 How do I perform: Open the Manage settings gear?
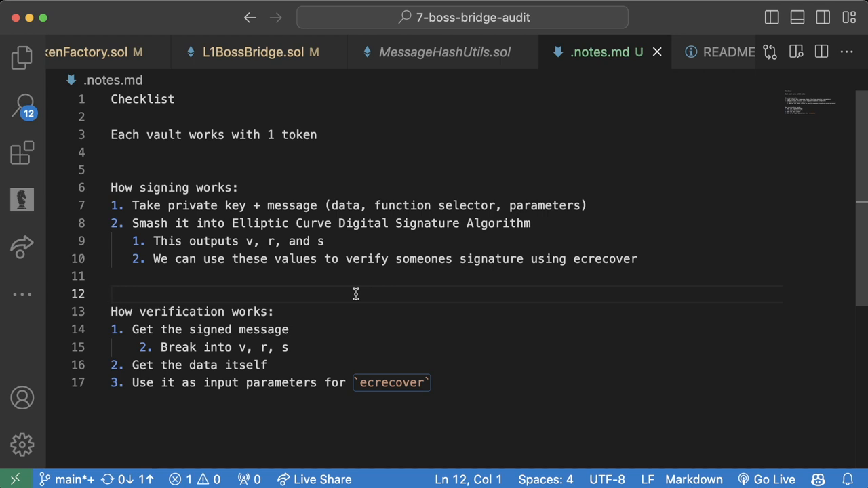(x=22, y=445)
